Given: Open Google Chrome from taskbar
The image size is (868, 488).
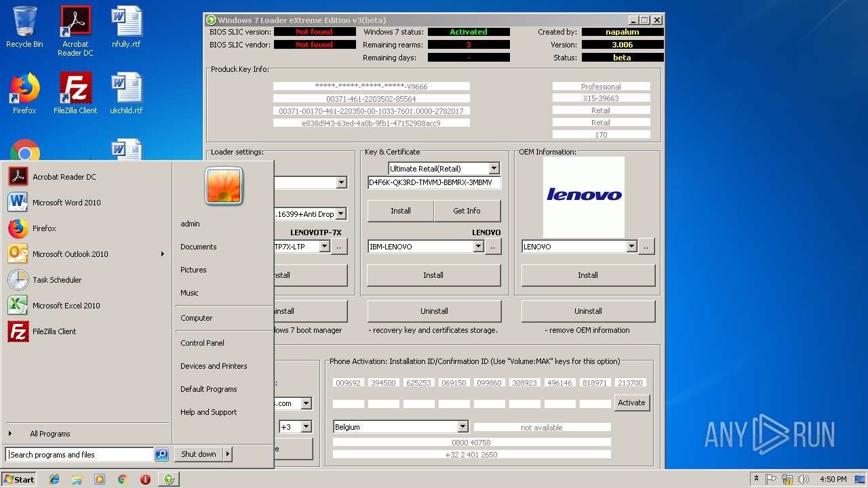Looking at the screenshot, I should pos(122,479).
